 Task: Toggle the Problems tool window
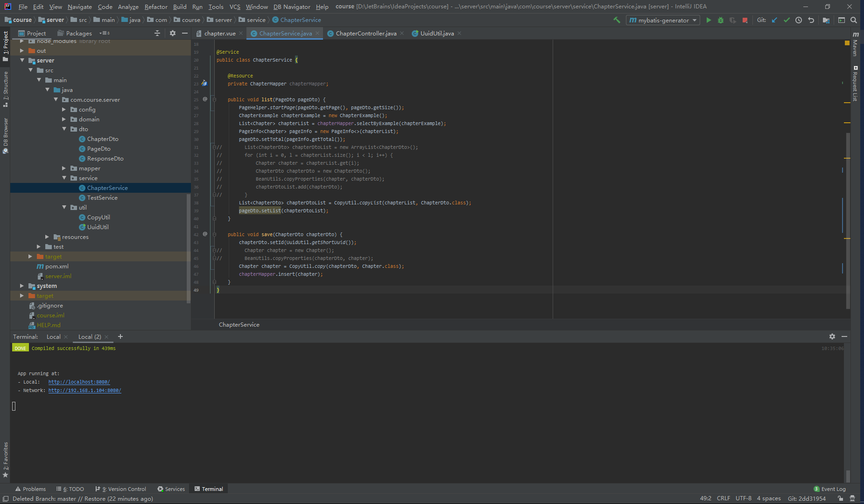tap(31, 489)
